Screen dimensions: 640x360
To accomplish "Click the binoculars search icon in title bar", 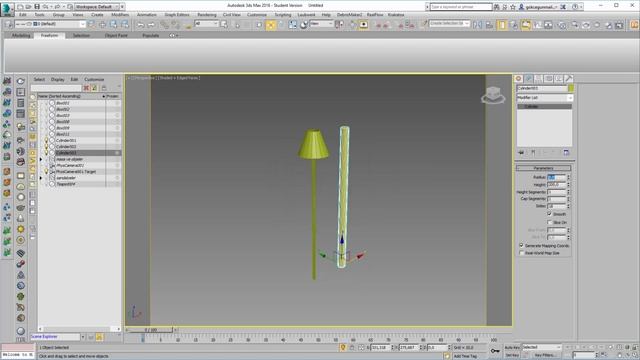I will pos(497,7).
